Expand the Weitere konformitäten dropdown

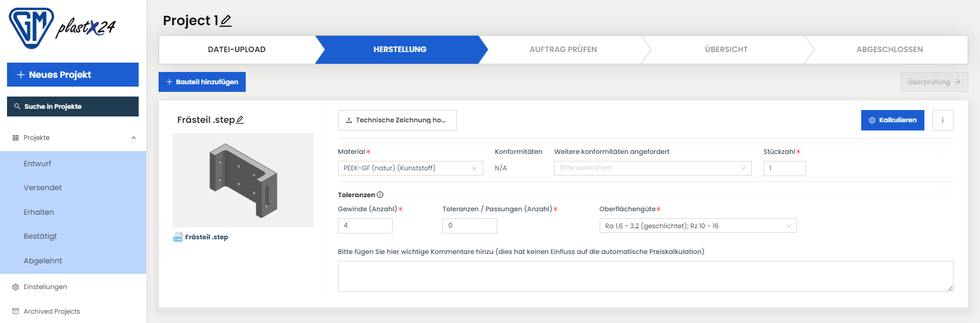tap(652, 168)
